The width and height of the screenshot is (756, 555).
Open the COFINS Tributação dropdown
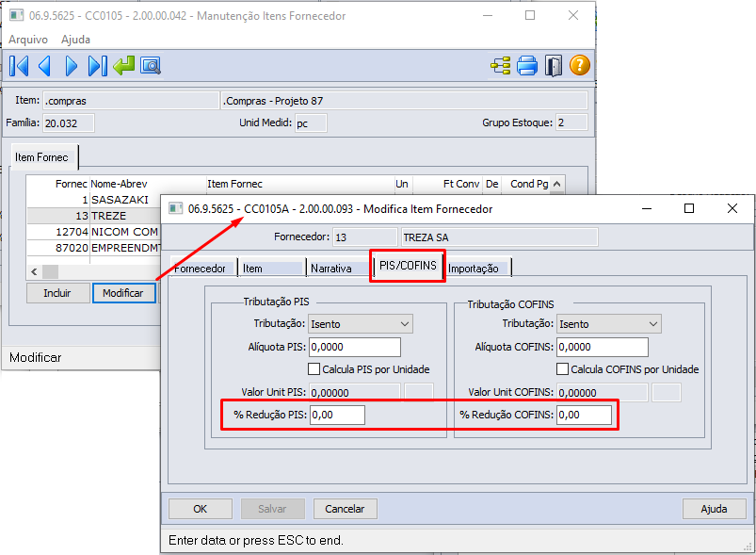pos(609,324)
